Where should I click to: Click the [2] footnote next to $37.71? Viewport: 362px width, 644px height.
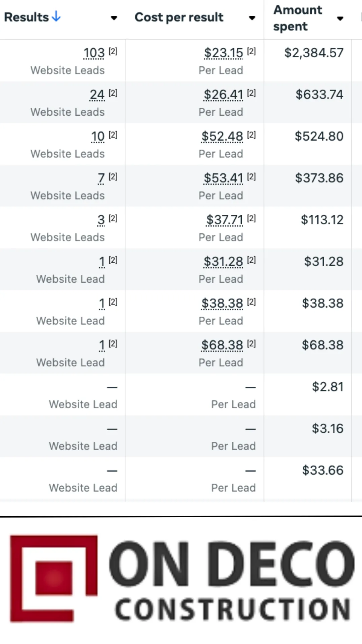point(251,218)
